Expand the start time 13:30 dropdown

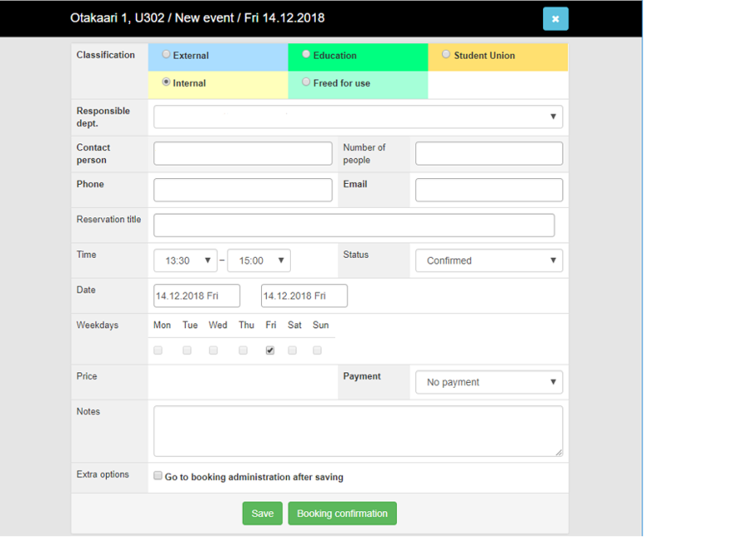pyautogui.click(x=185, y=260)
